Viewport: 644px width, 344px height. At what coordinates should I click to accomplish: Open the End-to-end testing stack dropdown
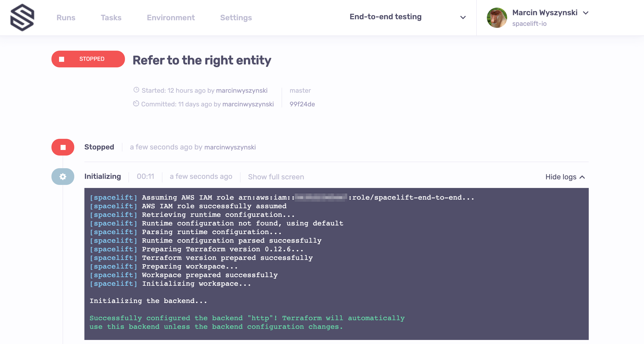[463, 17]
